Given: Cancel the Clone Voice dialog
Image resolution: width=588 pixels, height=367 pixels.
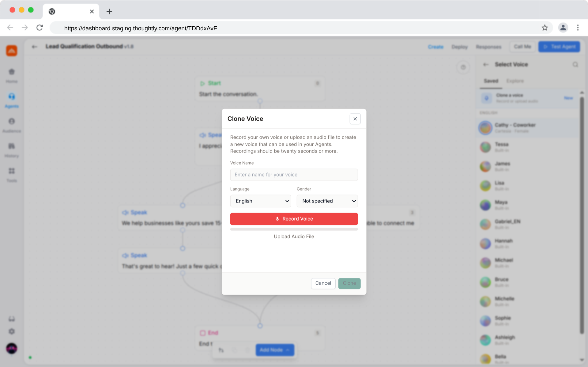Looking at the screenshot, I should [x=323, y=283].
